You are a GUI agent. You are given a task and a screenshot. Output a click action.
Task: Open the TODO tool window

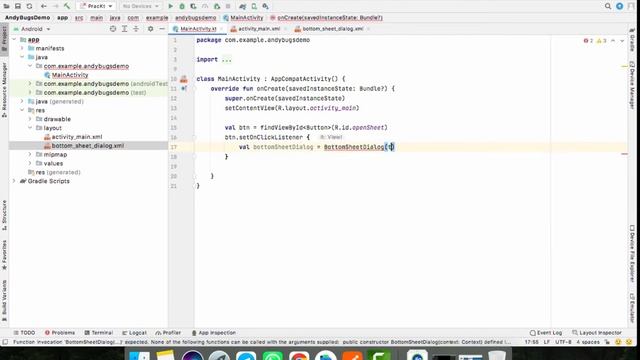tap(24, 333)
